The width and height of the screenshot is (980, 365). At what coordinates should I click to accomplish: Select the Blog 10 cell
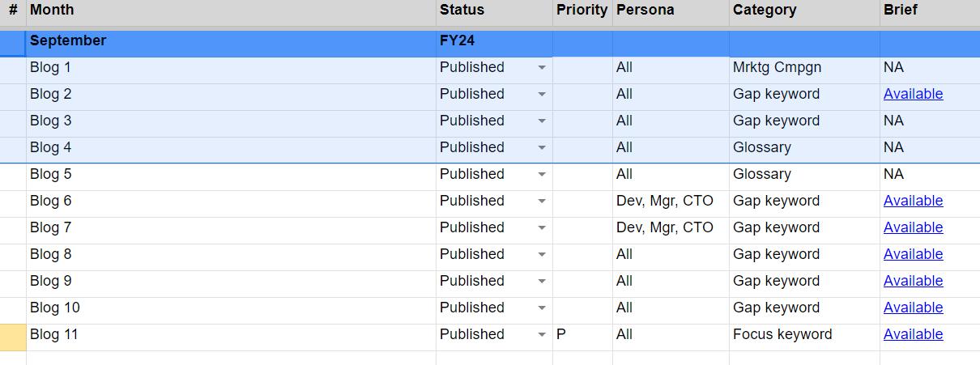coord(231,311)
